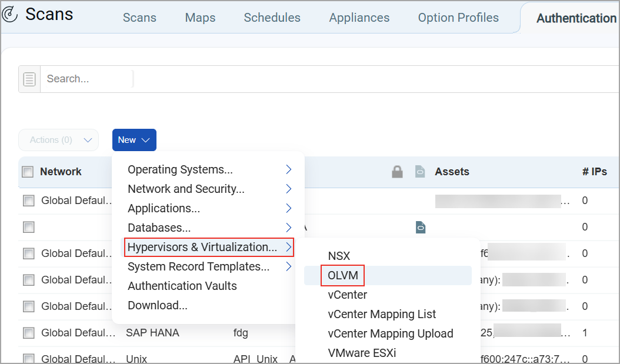Open the search filter list icon
The width and height of the screenshot is (620, 364).
(29, 79)
